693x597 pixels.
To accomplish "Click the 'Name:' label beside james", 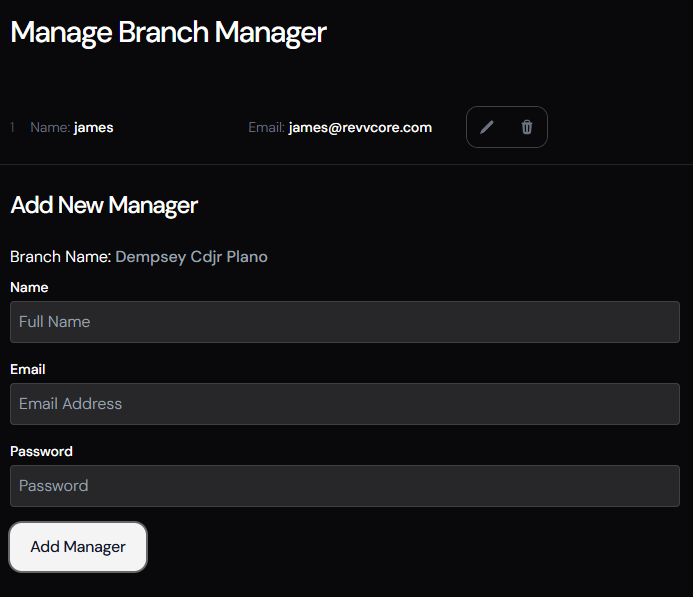I will 50,127.
